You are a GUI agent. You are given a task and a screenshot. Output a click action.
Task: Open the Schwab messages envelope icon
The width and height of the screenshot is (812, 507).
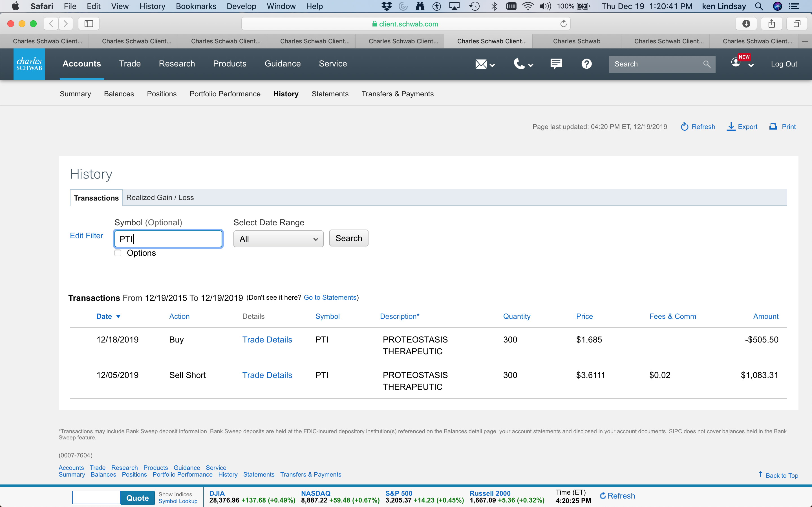pos(481,64)
